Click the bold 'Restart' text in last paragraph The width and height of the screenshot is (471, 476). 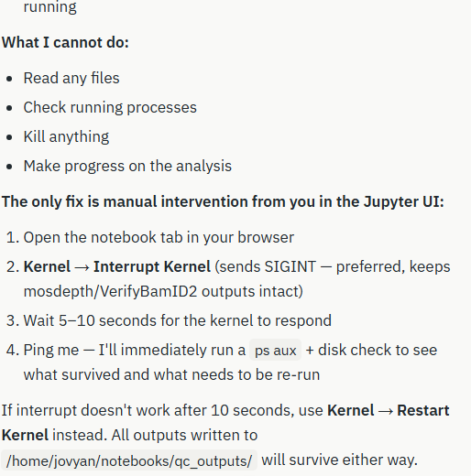coord(423,410)
